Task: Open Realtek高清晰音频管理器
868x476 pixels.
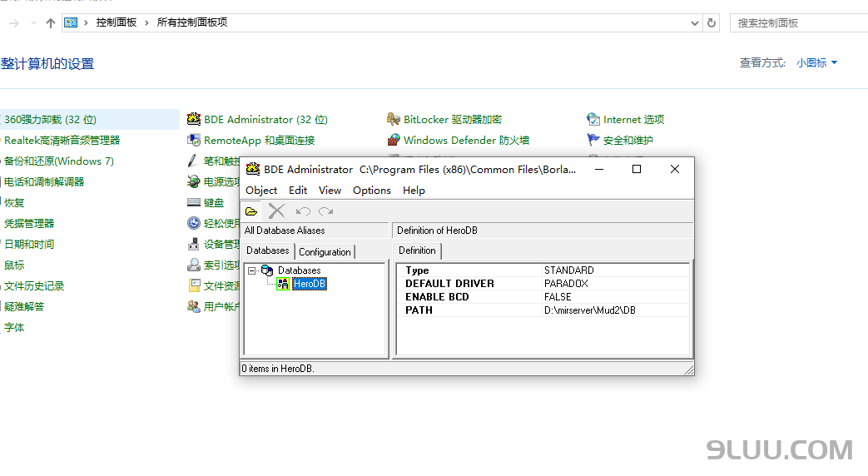Action: pyautogui.click(x=62, y=141)
